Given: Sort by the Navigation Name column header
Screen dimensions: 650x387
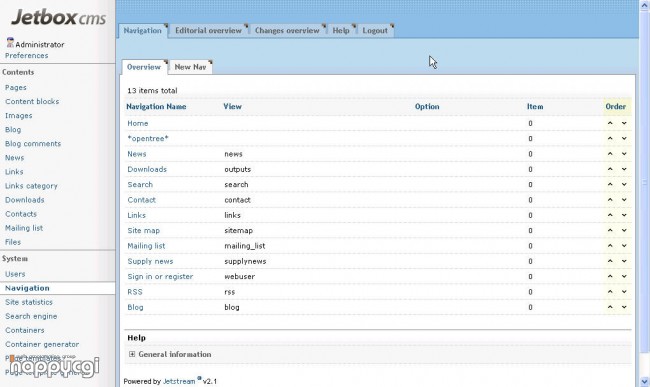Looking at the screenshot, I should click(x=156, y=106).
